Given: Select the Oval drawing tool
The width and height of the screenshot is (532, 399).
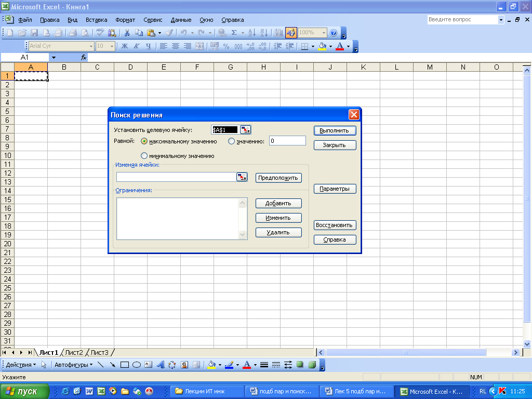Looking at the screenshot, I should [137, 365].
